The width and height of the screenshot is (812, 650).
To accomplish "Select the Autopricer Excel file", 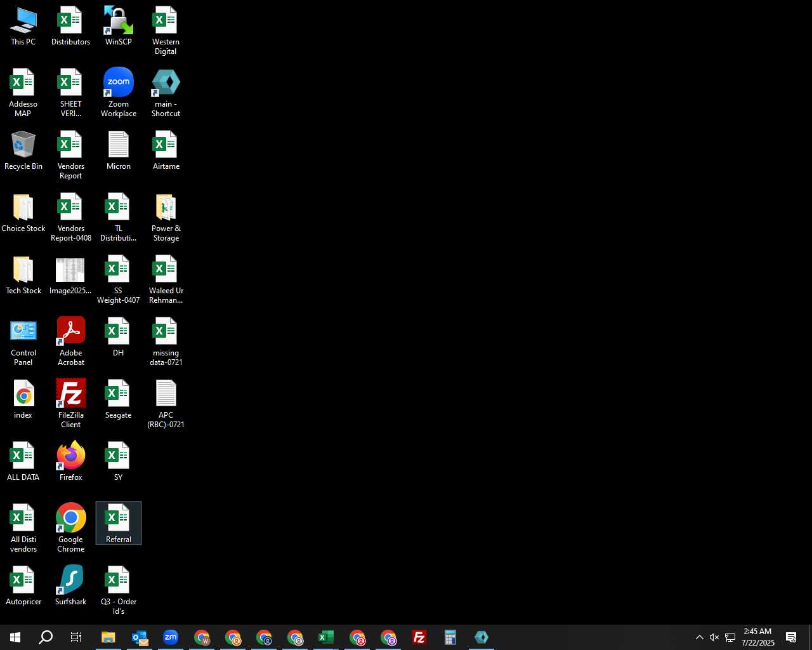I will 23,587.
